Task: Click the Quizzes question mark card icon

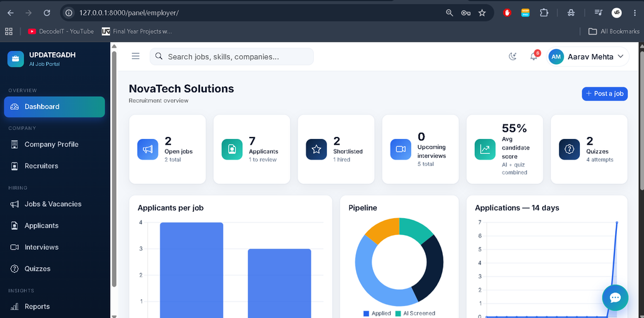Action: [x=569, y=150]
